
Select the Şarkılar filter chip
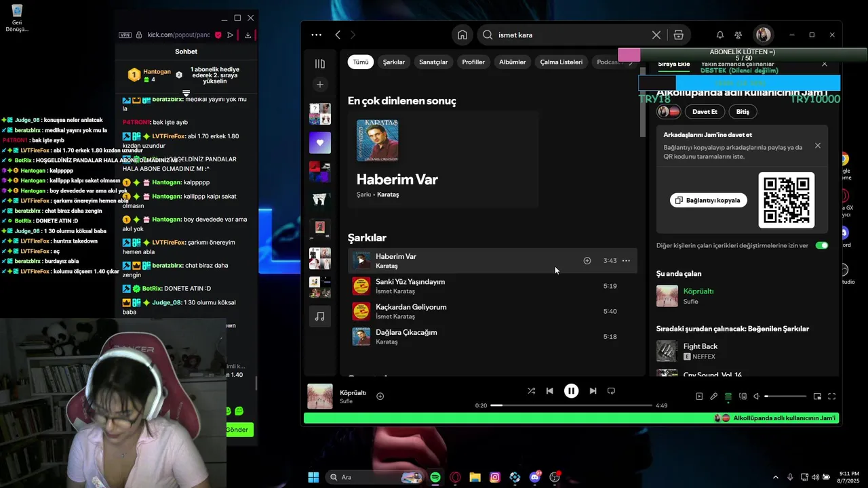tap(394, 62)
